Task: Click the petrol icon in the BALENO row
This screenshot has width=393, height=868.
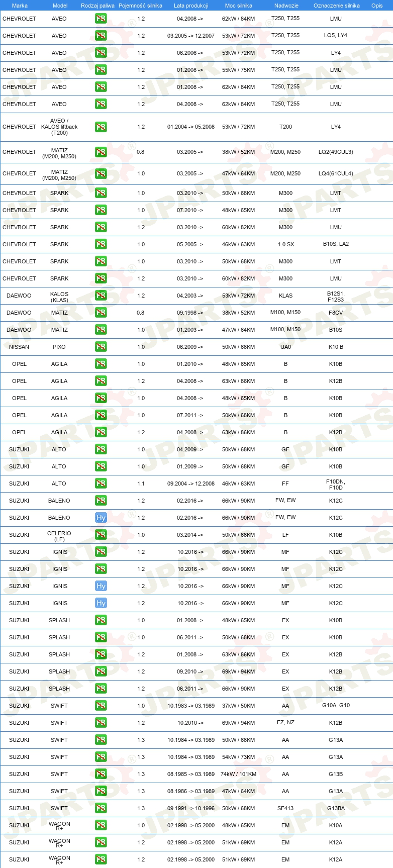Action: coord(101,501)
